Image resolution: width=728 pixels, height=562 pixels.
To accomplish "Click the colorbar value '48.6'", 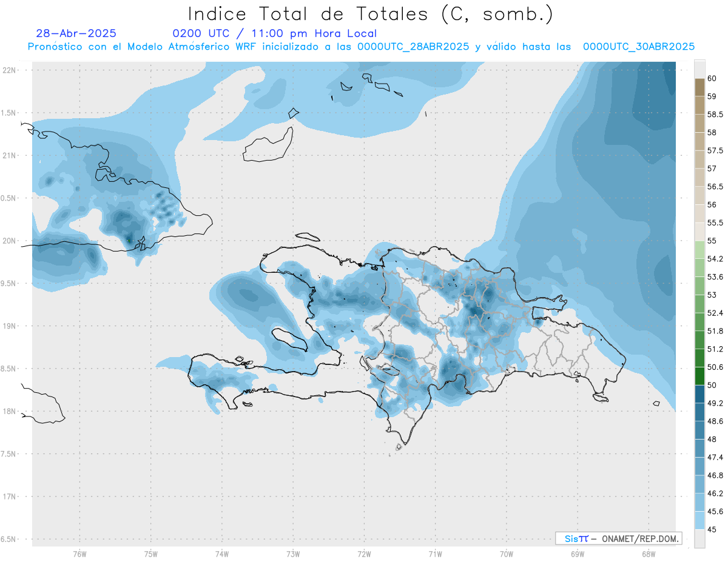I will tap(715, 421).
